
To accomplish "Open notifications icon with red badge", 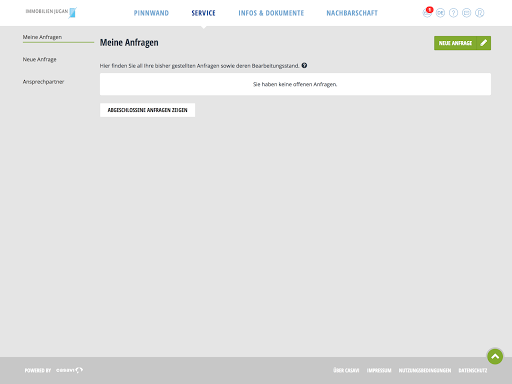I will (x=427, y=12).
